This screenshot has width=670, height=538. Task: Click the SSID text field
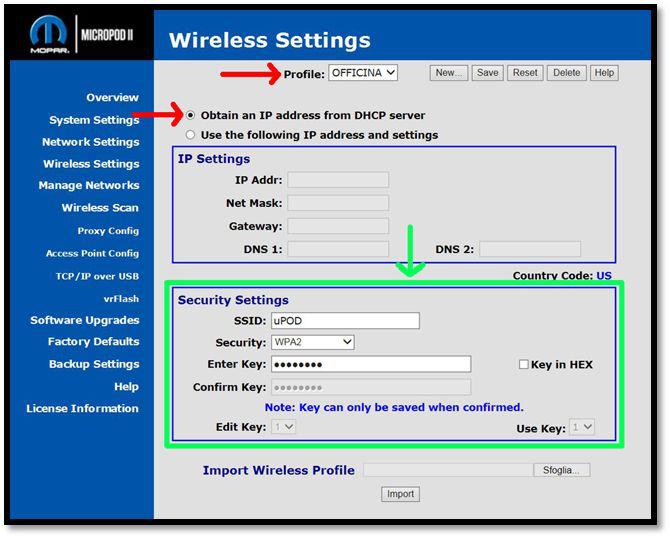click(x=345, y=321)
